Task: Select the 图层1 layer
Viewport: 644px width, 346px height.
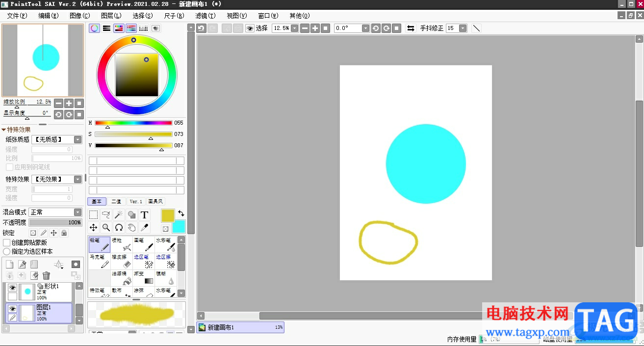Action: (x=49, y=313)
